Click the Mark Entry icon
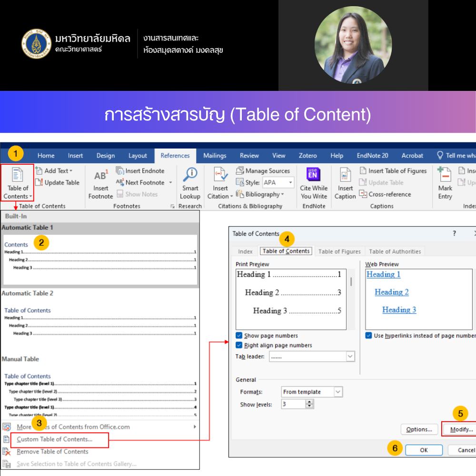 tap(445, 175)
